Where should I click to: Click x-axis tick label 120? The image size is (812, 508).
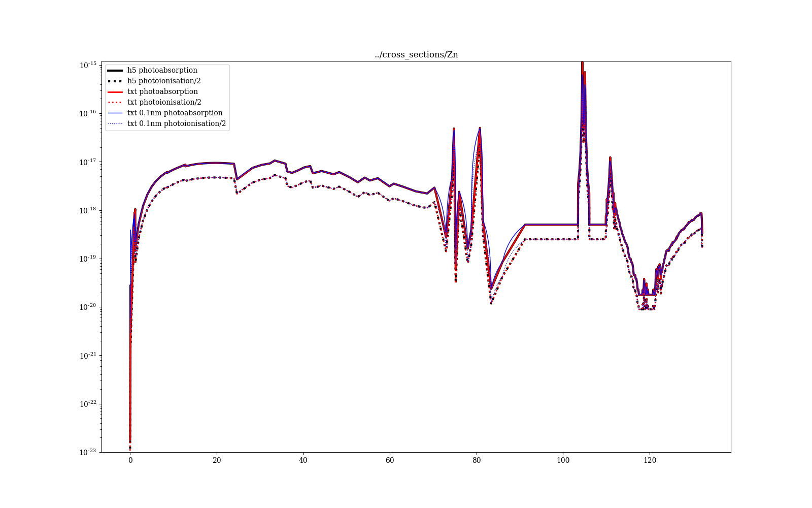click(x=649, y=460)
